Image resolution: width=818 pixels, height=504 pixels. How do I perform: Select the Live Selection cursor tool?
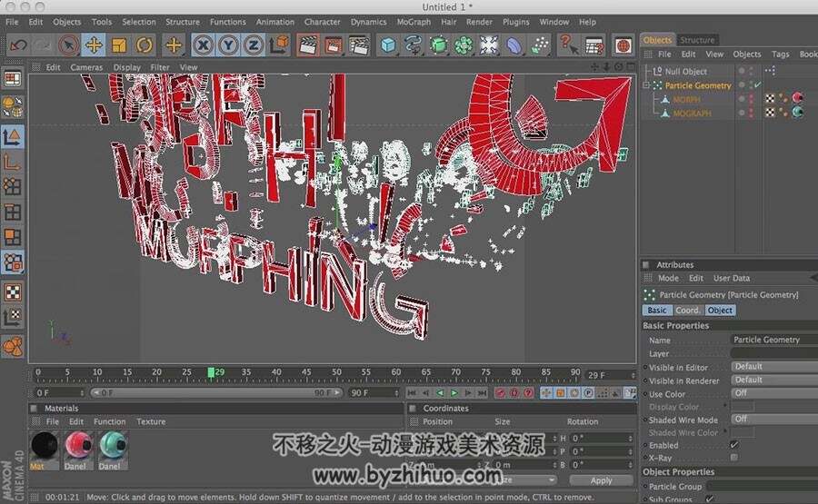(x=68, y=45)
